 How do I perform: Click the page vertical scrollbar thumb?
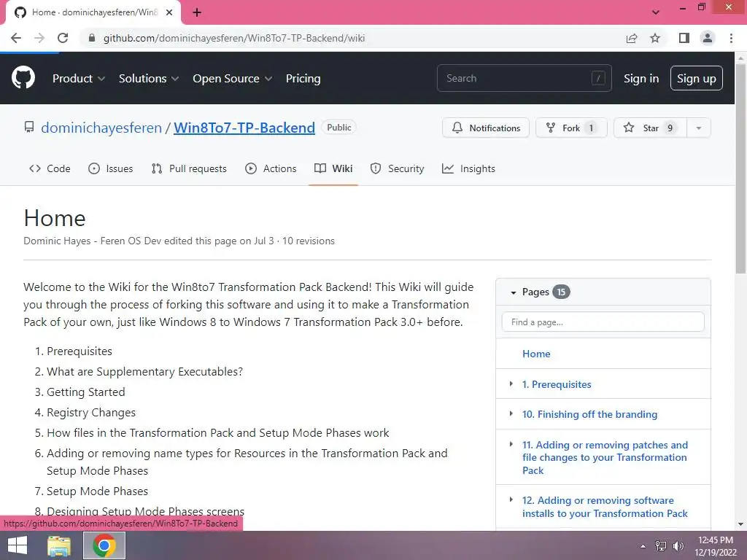point(740,168)
